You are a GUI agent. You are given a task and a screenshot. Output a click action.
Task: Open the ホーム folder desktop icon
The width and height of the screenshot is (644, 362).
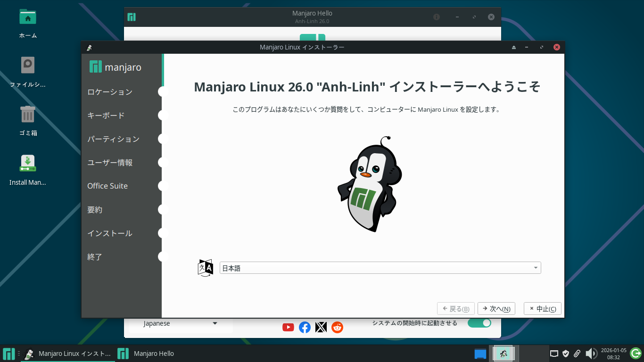28,17
